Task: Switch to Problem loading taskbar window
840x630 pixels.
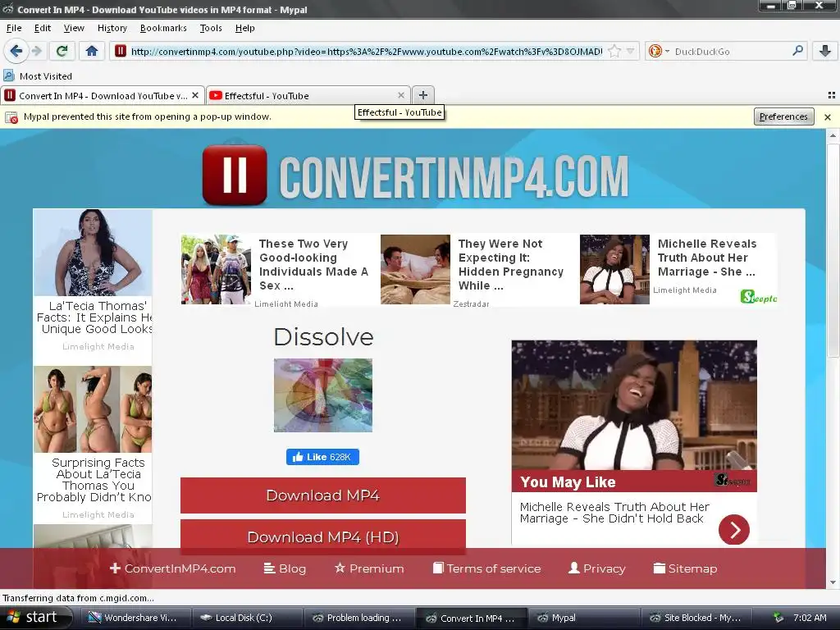Action: click(x=359, y=618)
